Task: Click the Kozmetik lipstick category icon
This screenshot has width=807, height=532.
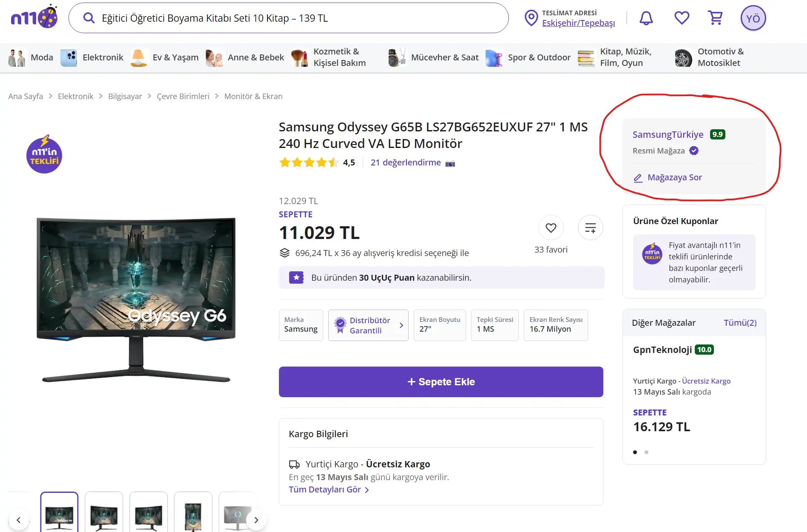Action: 300,57
